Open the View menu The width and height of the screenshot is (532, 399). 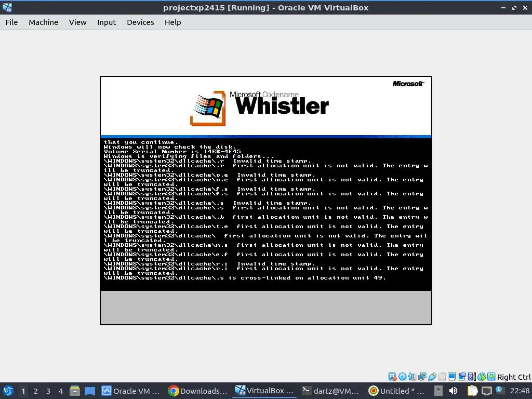[78, 22]
